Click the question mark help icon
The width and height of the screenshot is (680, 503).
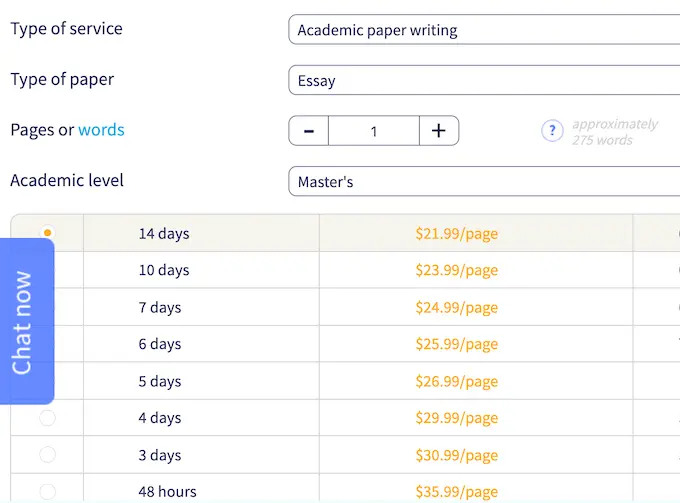coord(552,131)
